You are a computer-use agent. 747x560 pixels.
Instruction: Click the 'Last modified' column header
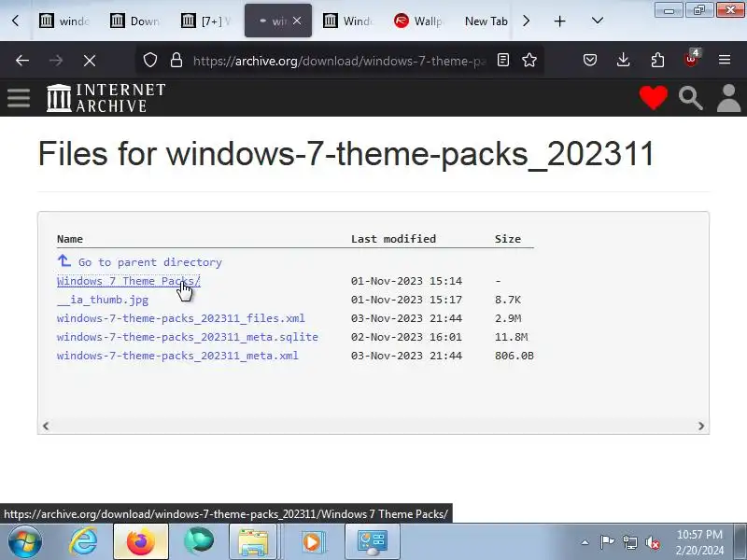393,239
